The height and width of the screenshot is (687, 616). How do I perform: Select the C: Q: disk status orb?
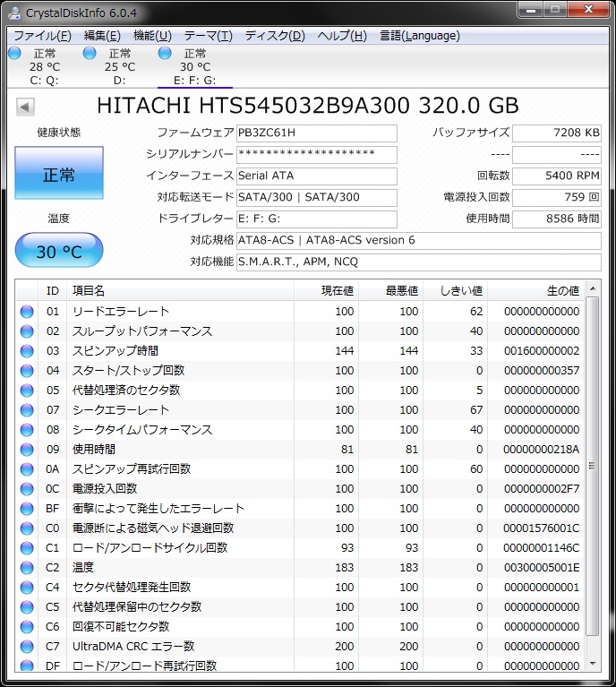click(14, 54)
